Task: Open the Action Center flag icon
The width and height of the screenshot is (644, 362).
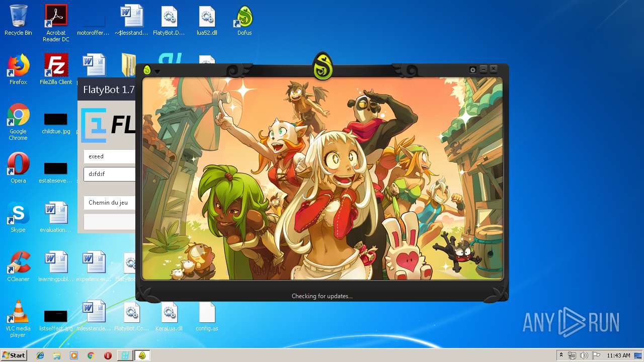Action: point(596,355)
